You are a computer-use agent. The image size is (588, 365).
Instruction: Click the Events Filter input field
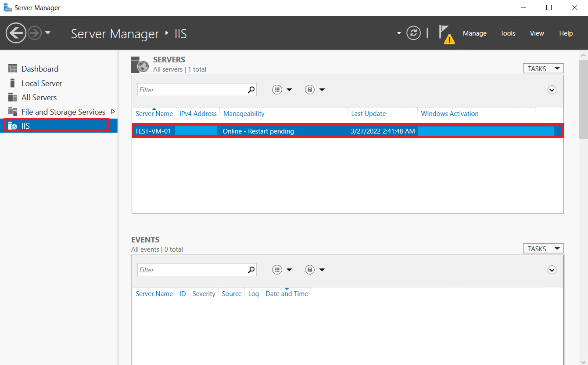tap(192, 270)
